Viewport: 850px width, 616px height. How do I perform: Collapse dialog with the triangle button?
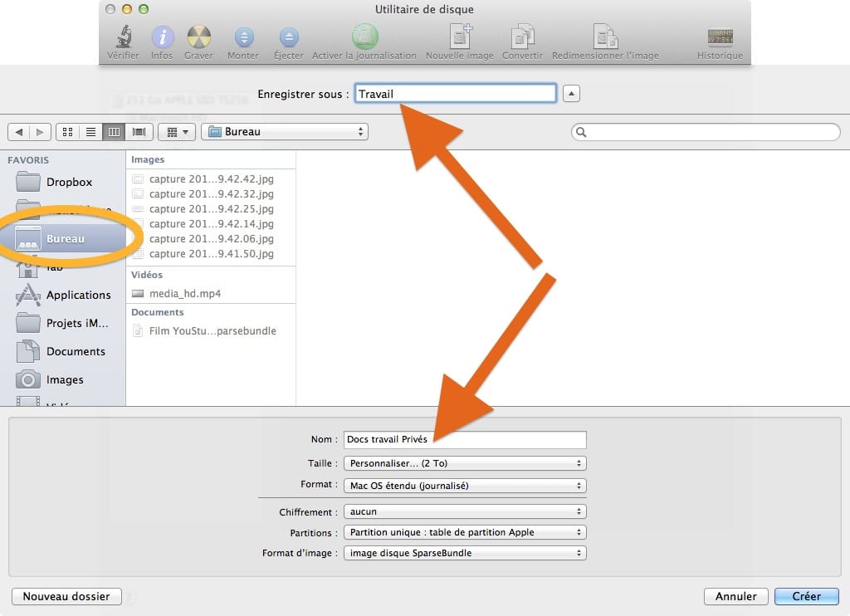(x=571, y=93)
